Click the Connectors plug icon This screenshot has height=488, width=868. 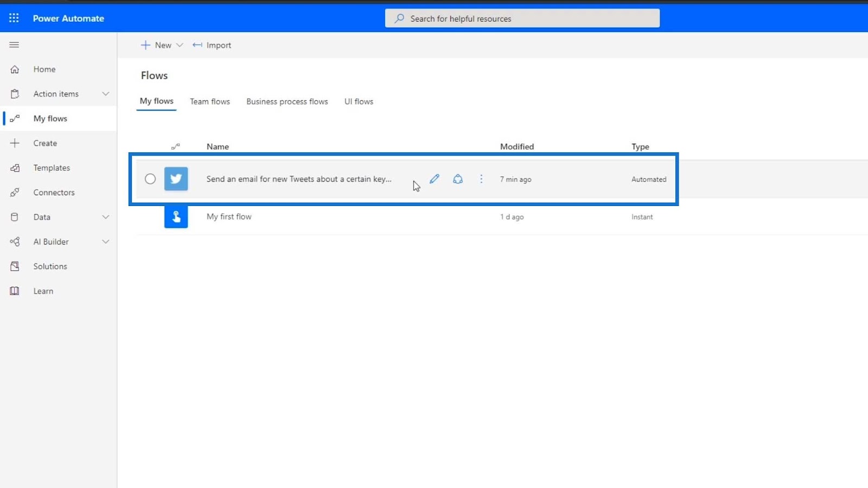15,192
